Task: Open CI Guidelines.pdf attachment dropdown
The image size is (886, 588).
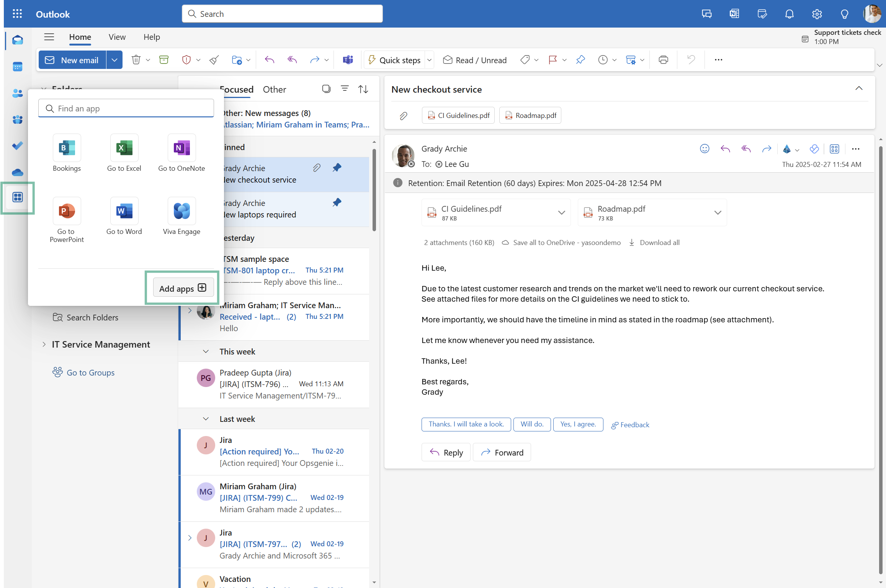Action: (x=561, y=213)
